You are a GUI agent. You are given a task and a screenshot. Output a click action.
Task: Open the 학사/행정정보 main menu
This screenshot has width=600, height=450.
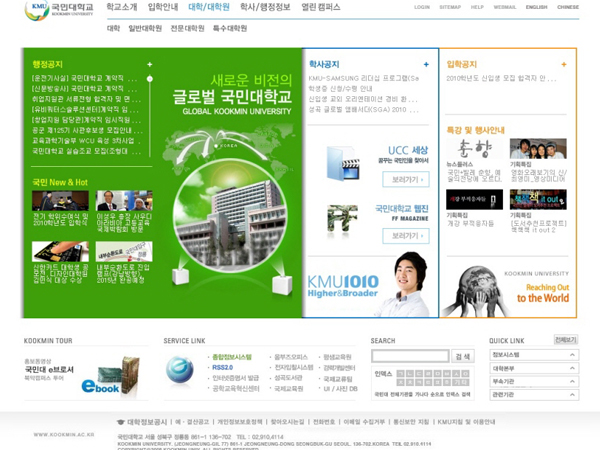pos(265,7)
